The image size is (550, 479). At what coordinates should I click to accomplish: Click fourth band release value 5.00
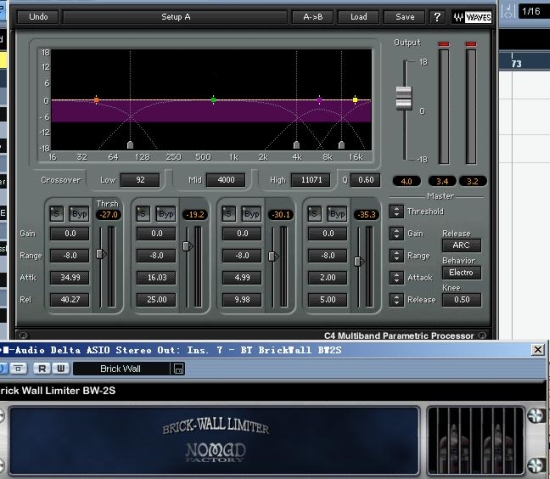coord(328,299)
